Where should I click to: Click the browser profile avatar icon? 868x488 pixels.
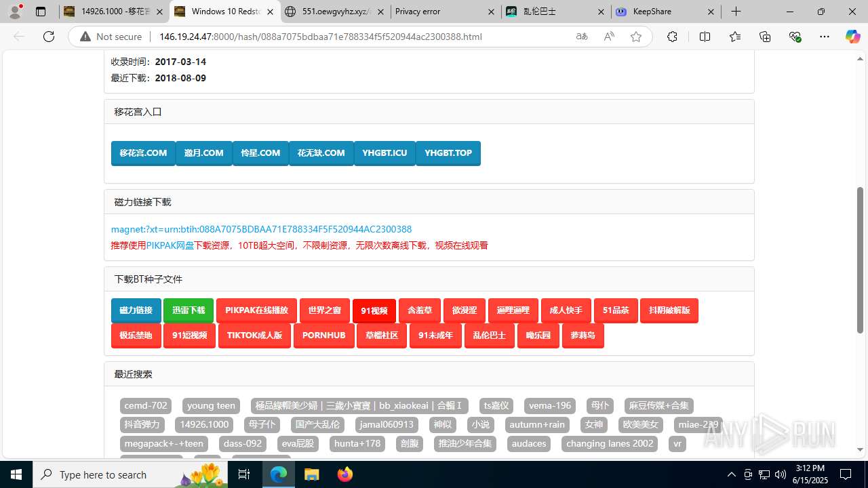(x=16, y=12)
